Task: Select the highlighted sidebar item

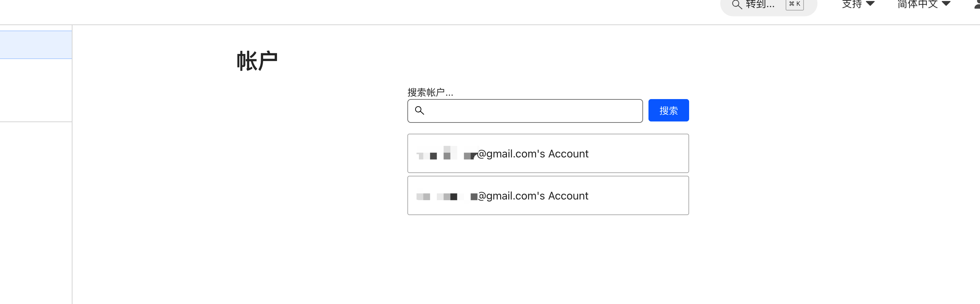Action: point(36,45)
